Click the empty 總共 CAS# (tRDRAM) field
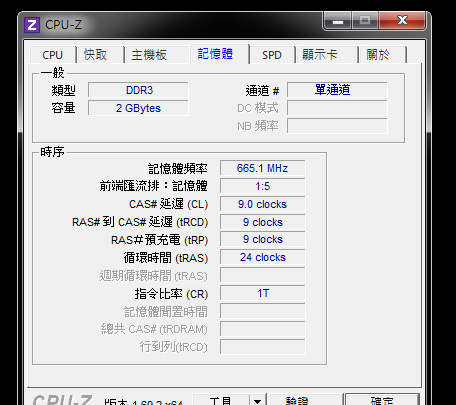 click(x=263, y=329)
